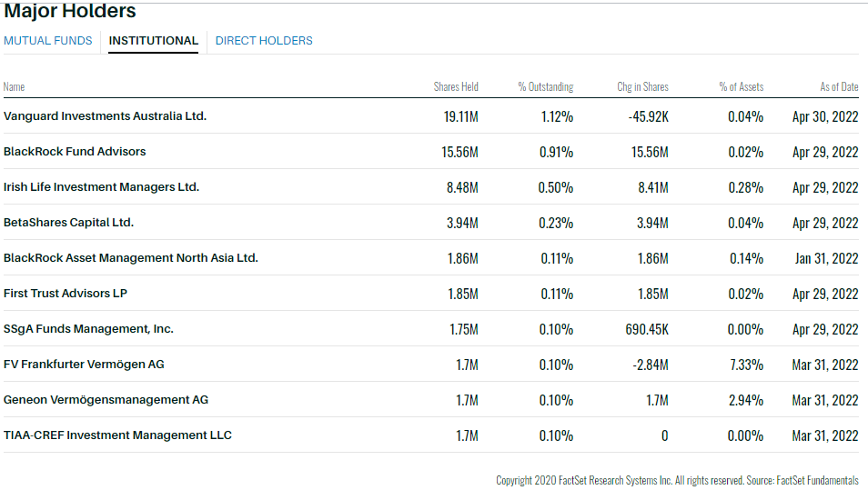Select First Trust Advisors LP name
The image size is (868, 490).
[66, 293]
